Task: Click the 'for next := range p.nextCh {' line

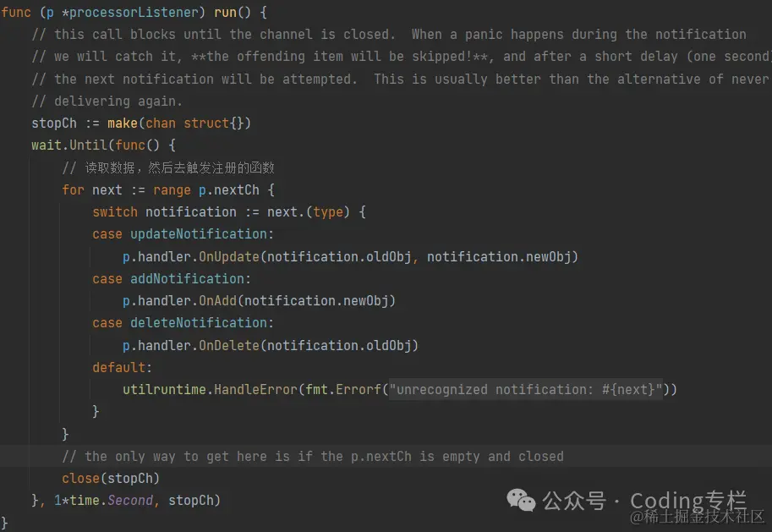Action: pos(168,190)
